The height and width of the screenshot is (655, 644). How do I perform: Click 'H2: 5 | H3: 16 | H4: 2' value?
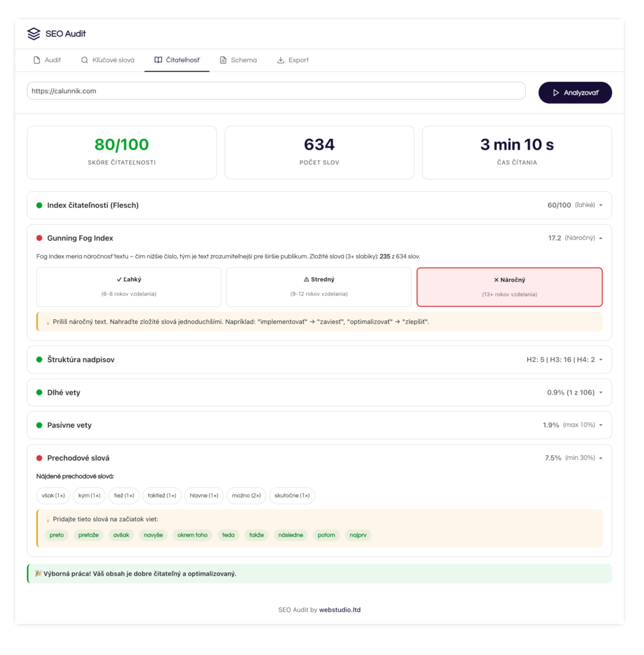tap(560, 359)
